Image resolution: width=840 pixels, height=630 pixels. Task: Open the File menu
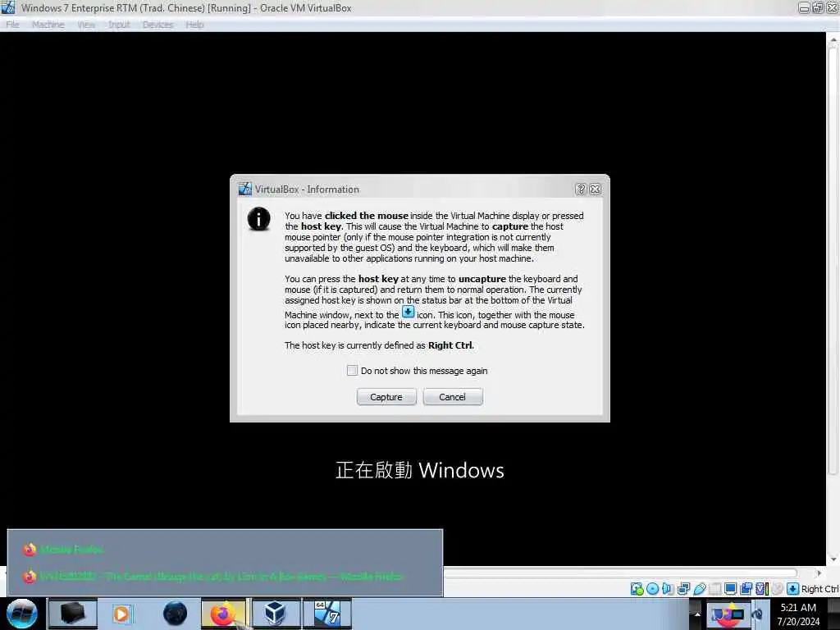coord(12,25)
